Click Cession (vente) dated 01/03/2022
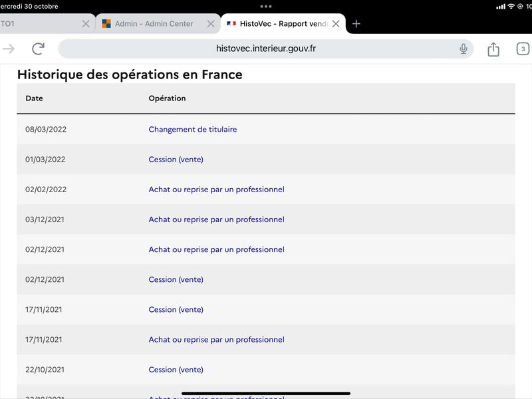This screenshot has height=399, width=532. pyautogui.click(x=176, y=159)
